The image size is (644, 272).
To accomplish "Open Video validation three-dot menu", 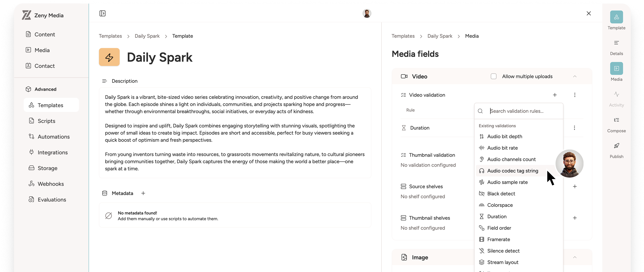I will click(x=574, y=95).
